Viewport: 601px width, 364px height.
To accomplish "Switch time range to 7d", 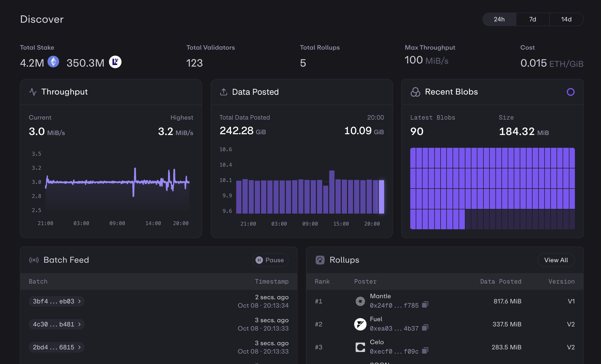I will tap(533, 19).
